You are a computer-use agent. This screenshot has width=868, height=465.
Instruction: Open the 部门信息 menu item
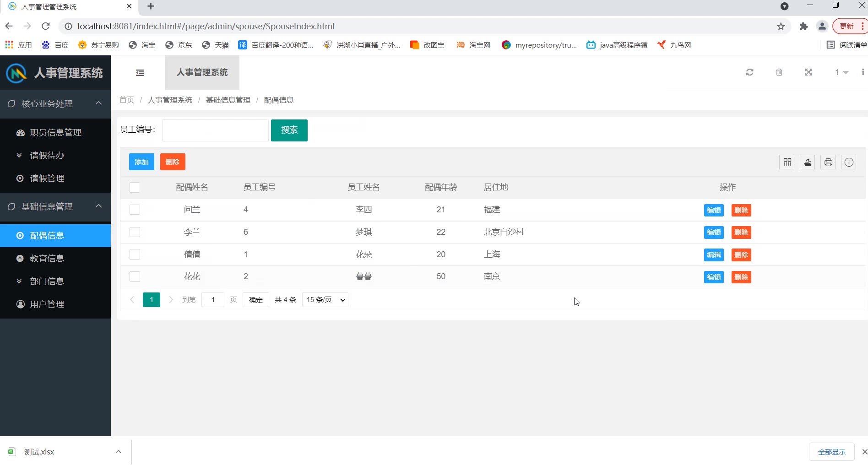pyautogui.click(x=55, y=281)
